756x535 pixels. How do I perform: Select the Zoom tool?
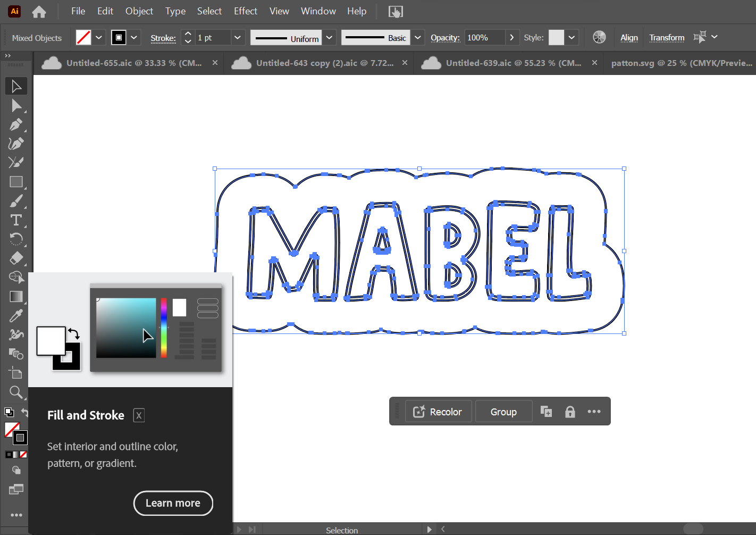point(16,392)
